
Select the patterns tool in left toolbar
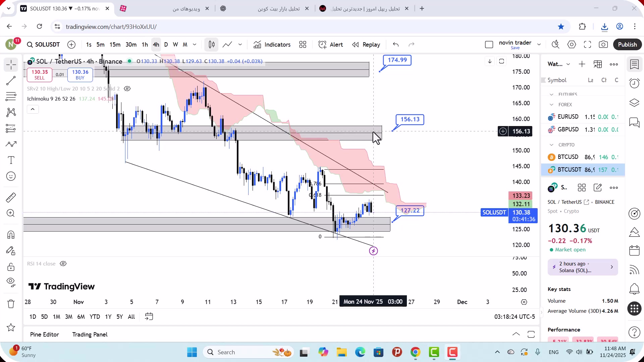click(11, 112)
